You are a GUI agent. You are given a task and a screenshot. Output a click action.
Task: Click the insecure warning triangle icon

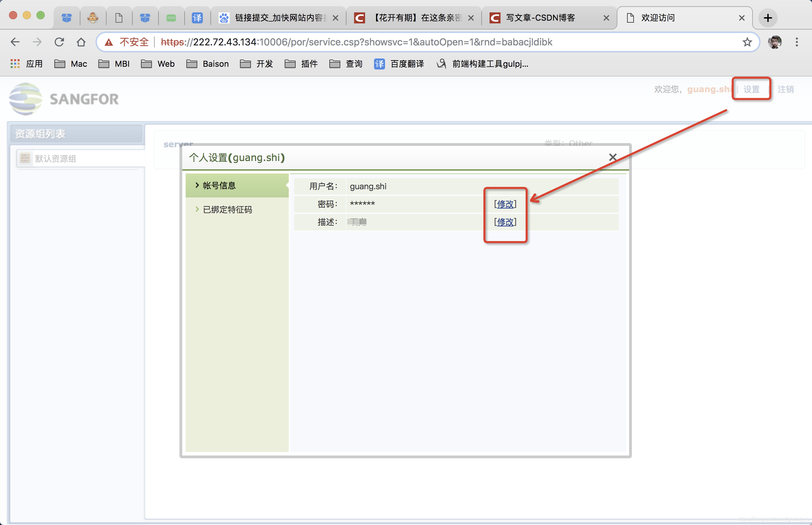[x=109, y=42]
